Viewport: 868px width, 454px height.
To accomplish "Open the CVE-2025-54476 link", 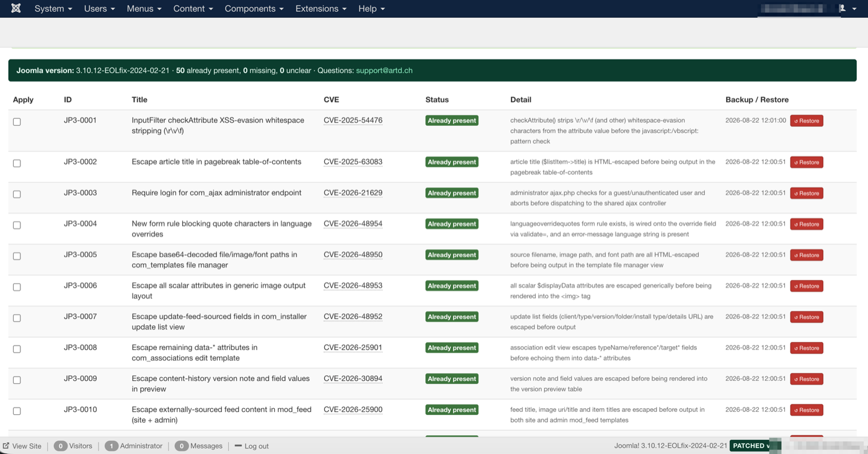I will 353,120.
